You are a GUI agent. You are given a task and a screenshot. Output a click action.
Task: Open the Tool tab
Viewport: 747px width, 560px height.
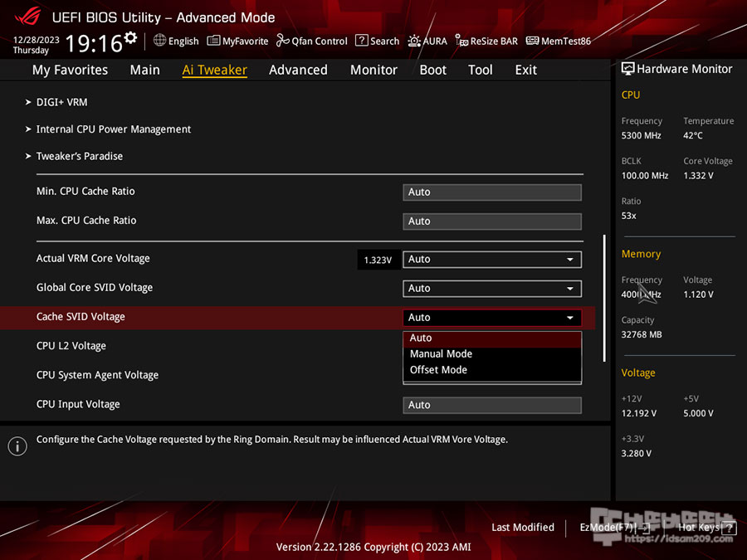481,70
